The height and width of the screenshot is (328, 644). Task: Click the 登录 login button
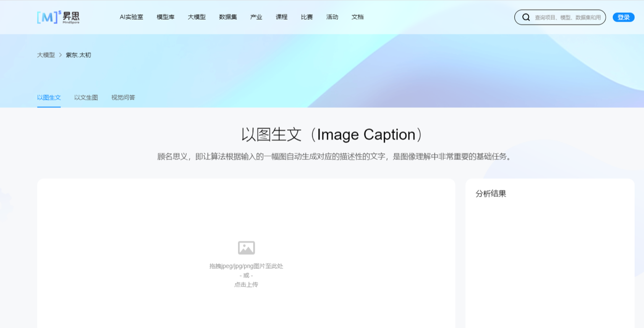pyautogui.click(x=623, y=17)
